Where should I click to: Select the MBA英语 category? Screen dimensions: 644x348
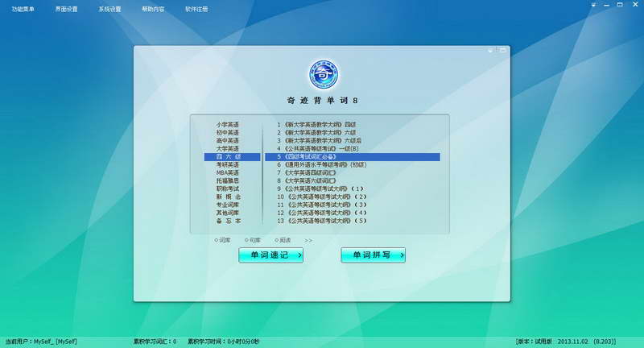coord(228,172)
